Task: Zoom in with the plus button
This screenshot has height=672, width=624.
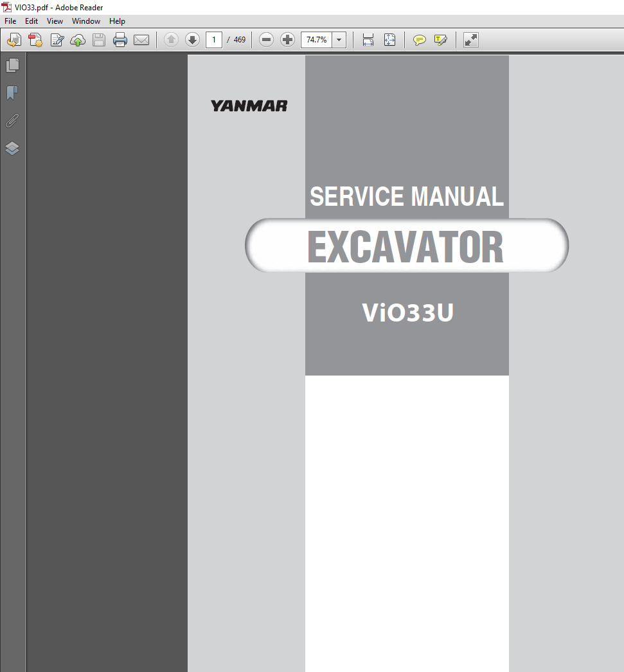Action: [287, 40]
